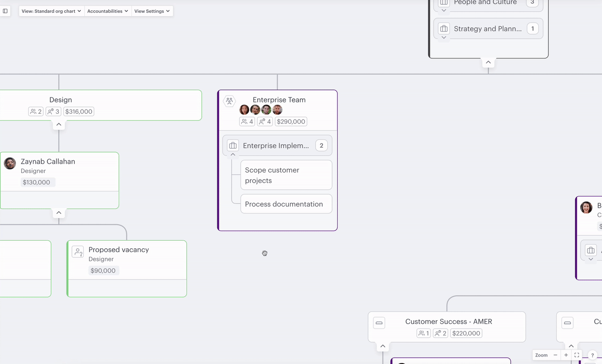Collapse the Enterprise Implementation accountabilities list
Image resolution: width=602 pixels, height=364 pixels.
(x=232, y=154)
